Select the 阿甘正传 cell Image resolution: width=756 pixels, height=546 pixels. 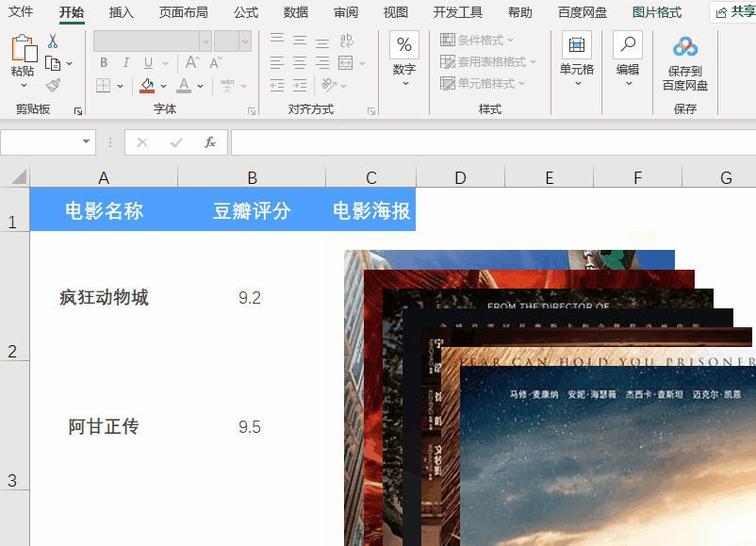(104, 426)
